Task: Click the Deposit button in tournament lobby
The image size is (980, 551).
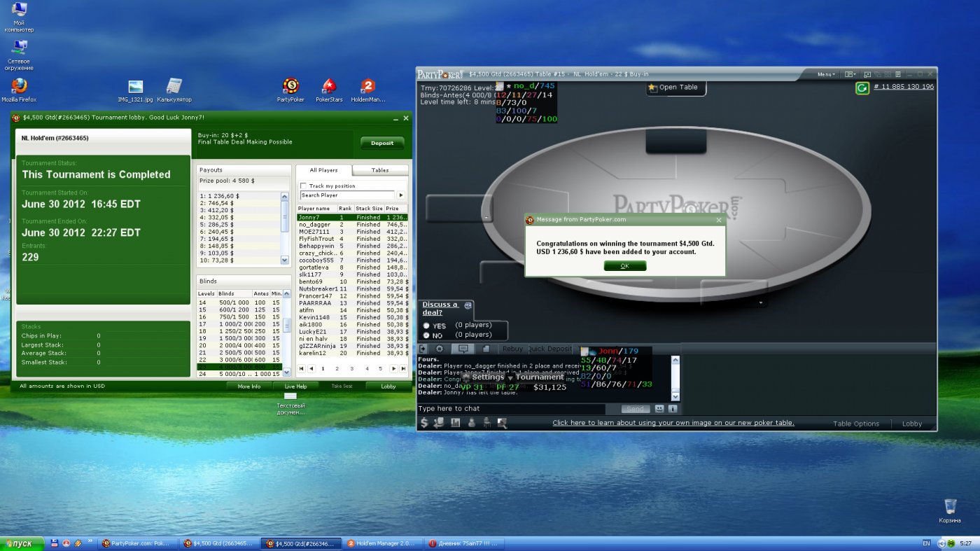Action: point(382,143)
